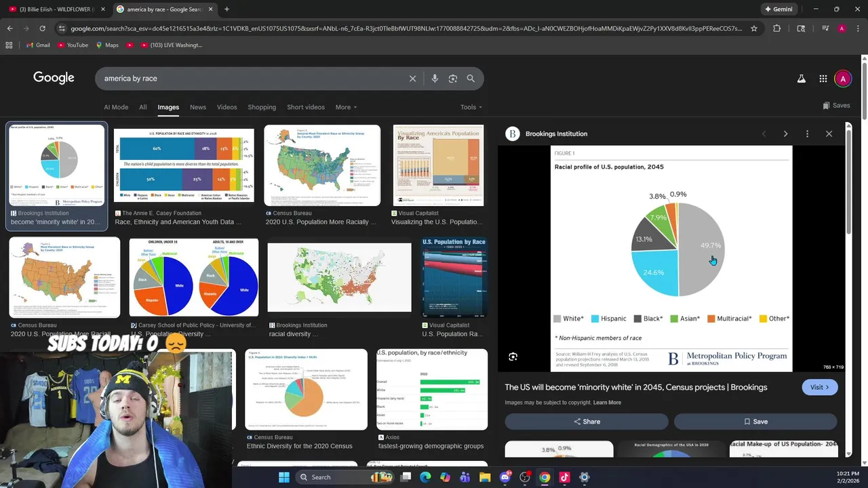Open Gmail bookmark
The image size is (868, 488).
[x=38, y=45]
